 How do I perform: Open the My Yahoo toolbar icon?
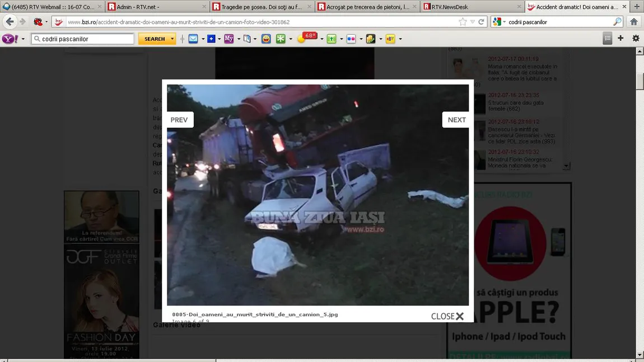coord(229,39)
